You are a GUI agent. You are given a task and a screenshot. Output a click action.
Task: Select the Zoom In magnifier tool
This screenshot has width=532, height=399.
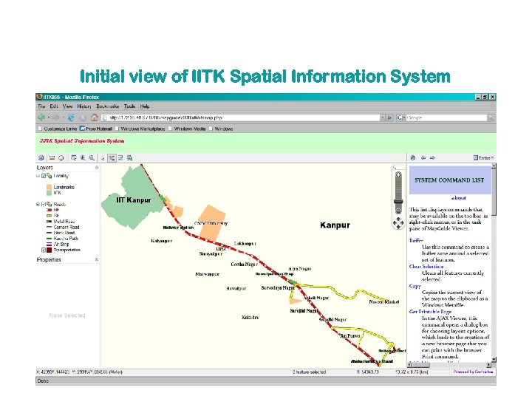click(x=83, y=158)
